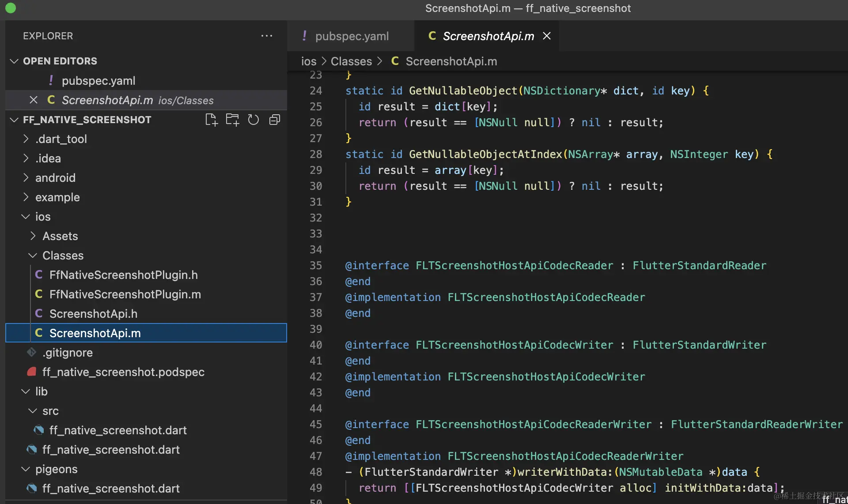Image resolution: width=848 pixels, height=504 pixels.
Task: Collapse all folders in explorer
Action: click(275, 120)
